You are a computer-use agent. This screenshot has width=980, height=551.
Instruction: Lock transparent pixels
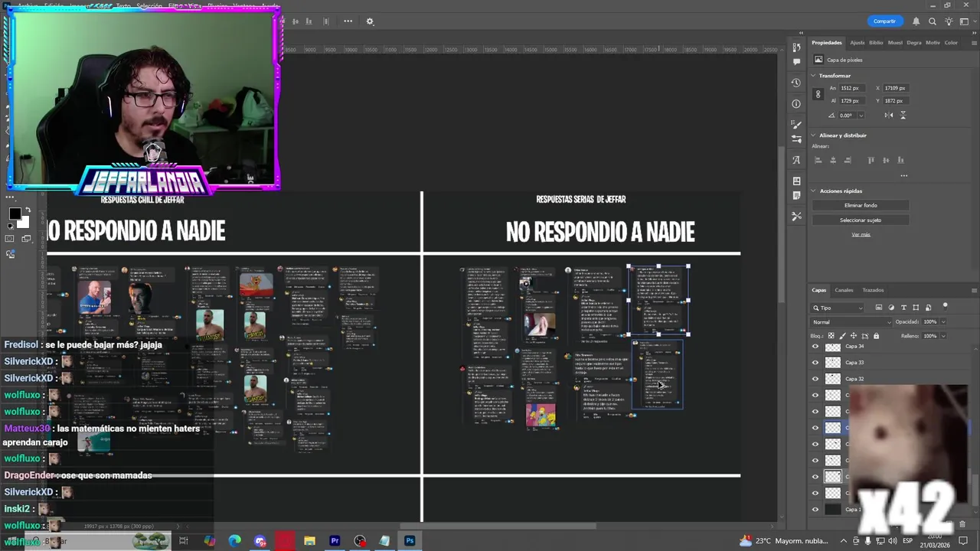click(831, 336)
